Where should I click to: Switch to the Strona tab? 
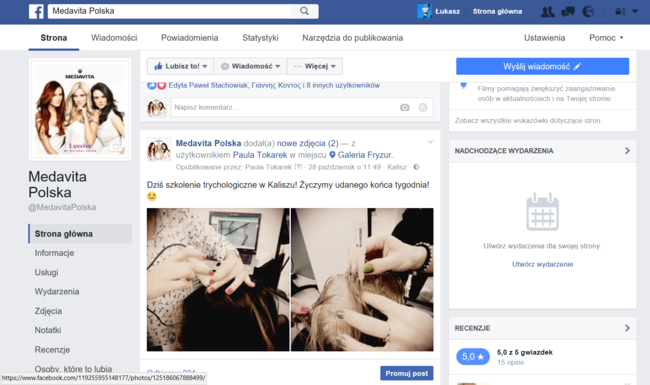pos(54,38)
